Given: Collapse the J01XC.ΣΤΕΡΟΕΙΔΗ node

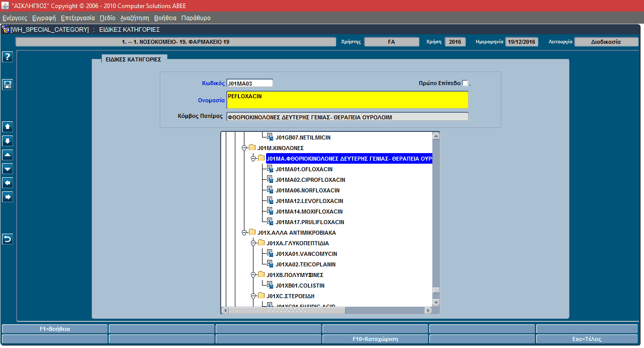Looking at the screenshot, I should pos(253,296).
